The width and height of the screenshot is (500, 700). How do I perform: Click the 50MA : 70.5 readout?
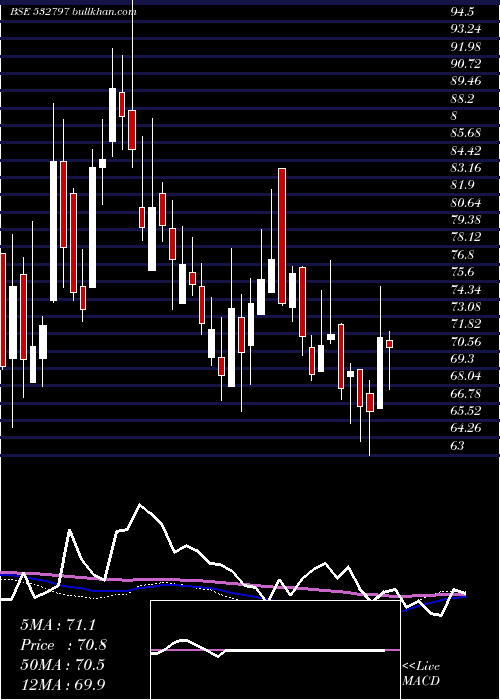click(x=62, y=664)
